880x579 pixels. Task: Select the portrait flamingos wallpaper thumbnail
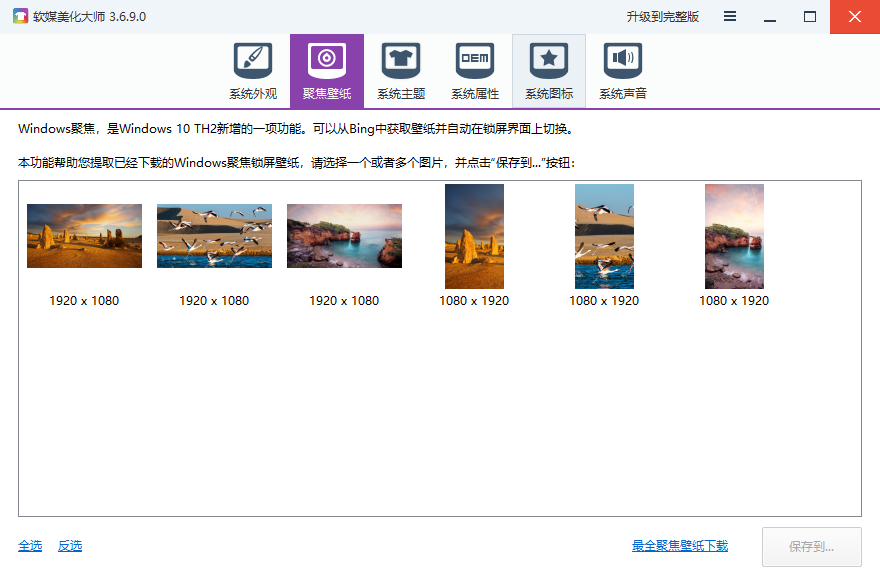point(604,236)
